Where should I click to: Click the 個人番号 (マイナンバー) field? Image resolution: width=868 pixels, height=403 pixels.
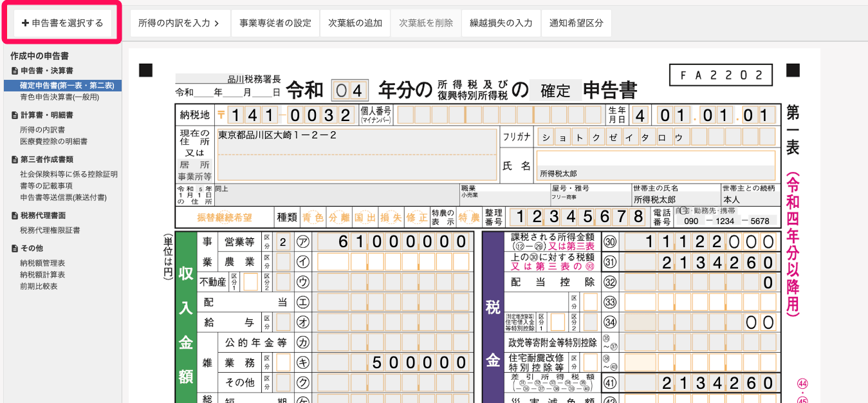[499, 115]
